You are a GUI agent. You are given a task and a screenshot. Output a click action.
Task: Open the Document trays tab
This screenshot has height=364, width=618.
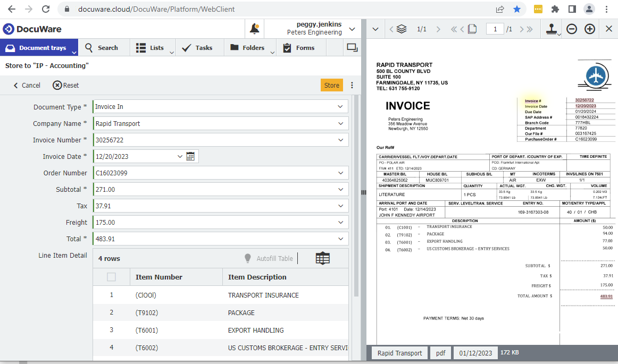pos(39,48)
